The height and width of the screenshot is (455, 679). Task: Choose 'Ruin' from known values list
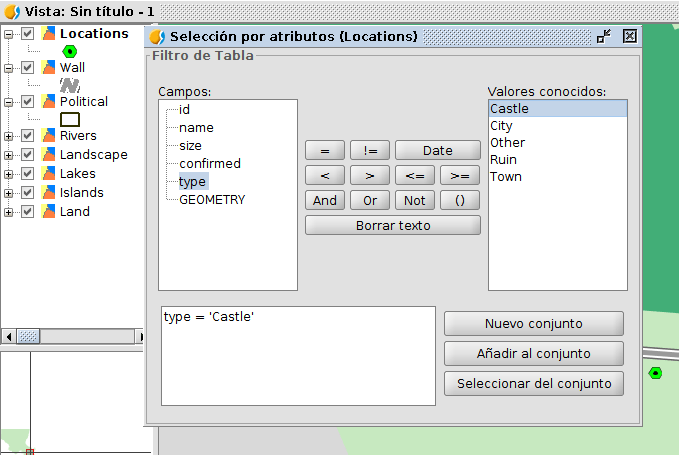point(502,160)
